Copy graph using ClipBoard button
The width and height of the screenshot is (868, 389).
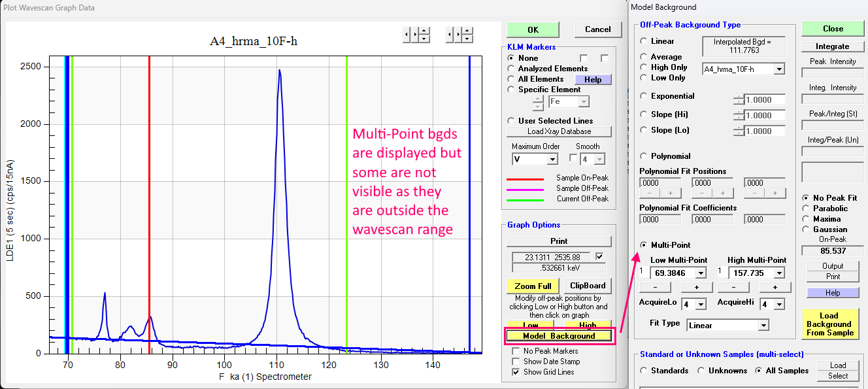[x=588, y=286]
